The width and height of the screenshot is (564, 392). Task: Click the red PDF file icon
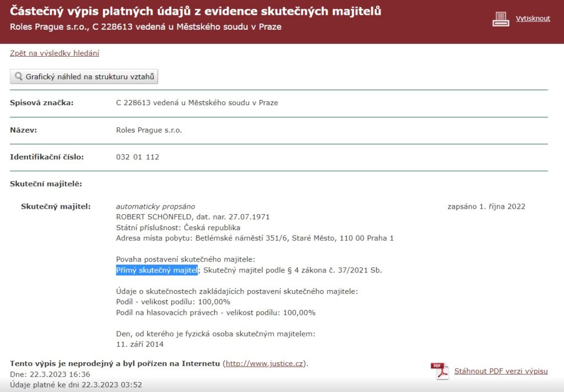(x=440, y=371)
